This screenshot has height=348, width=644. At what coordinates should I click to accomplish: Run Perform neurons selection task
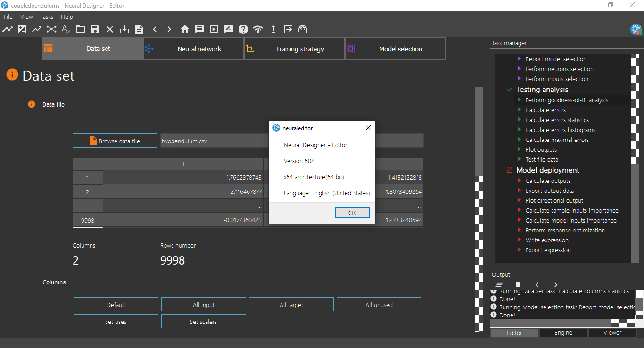[559, 69]
